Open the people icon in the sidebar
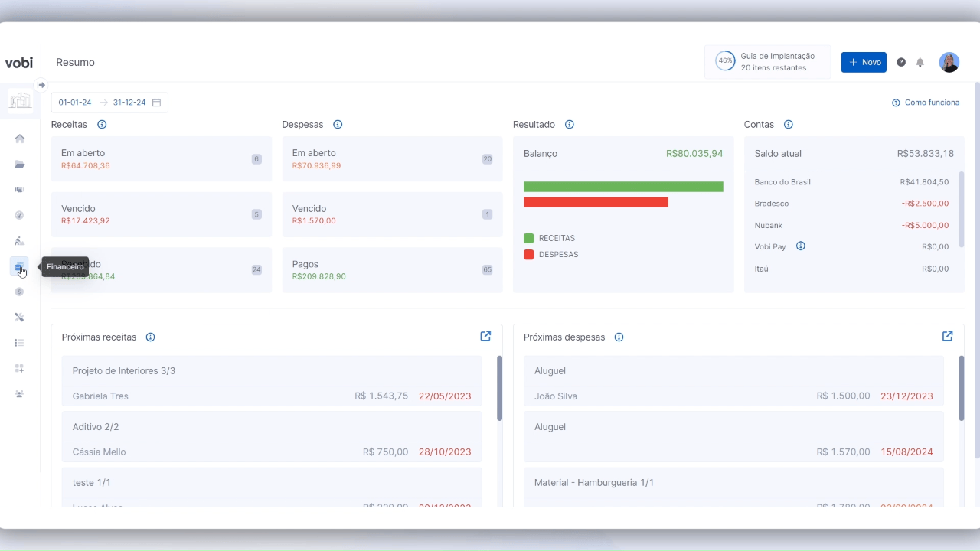Viewport: 980px width, 551px height. (x=20, y=394)
